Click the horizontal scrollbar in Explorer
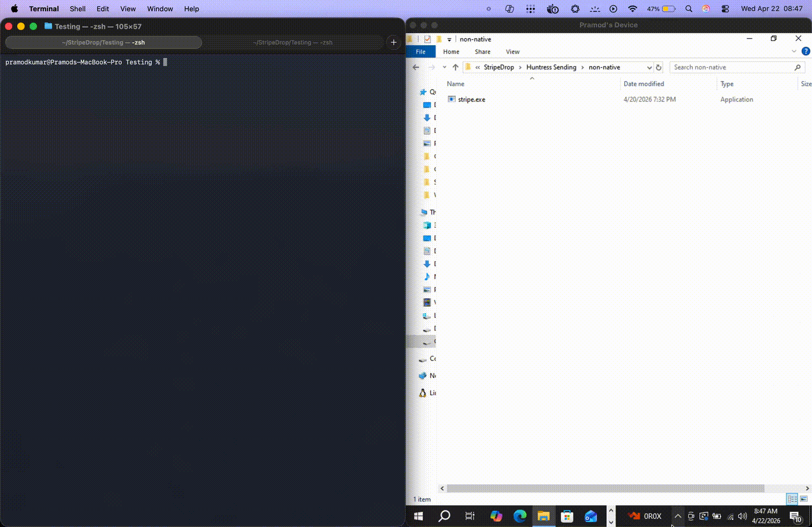The height and width of the screenshot is (527, 812). point(605,488)
